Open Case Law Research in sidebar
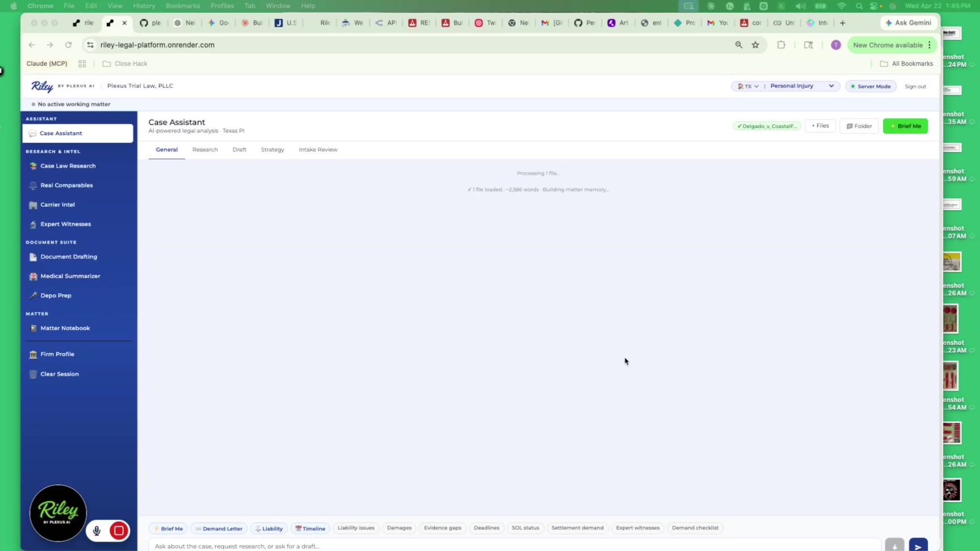The image size is (980, 551). 67,166
